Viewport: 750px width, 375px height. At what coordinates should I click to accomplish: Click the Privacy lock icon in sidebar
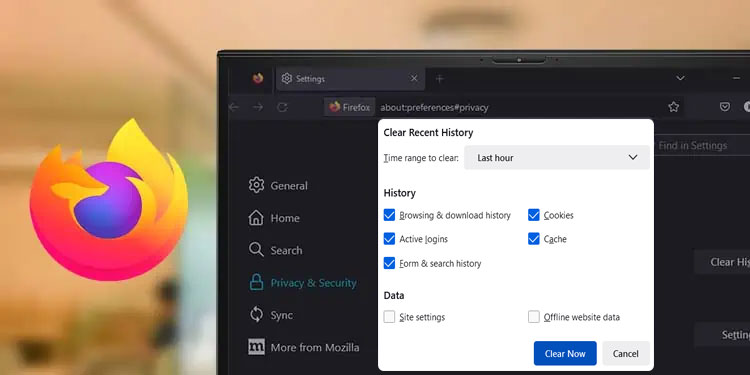point(256,282)
